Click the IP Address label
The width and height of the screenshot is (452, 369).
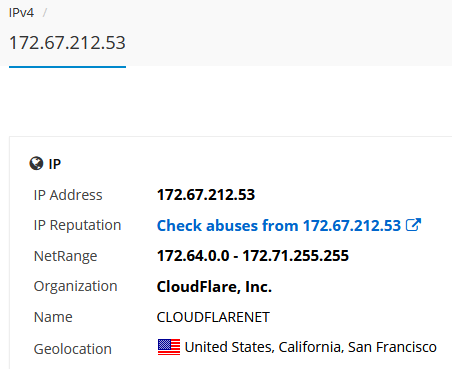pos(68,195)
